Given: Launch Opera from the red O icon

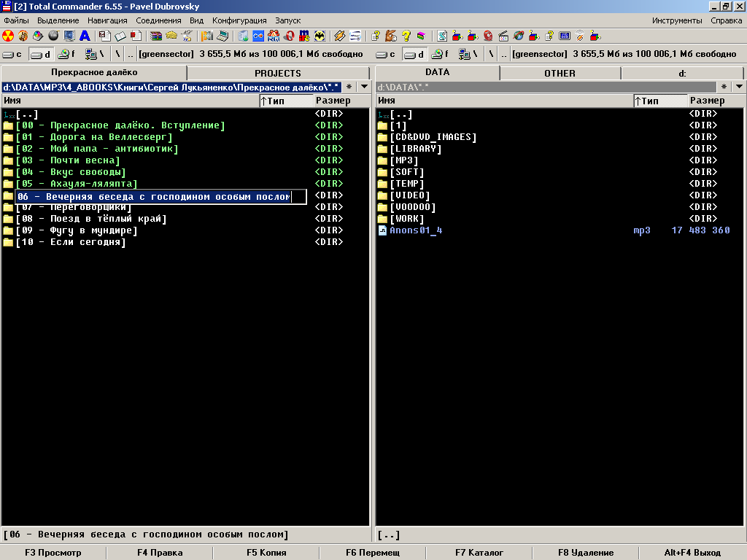Looking at the screenshot, I should point(289,36).
